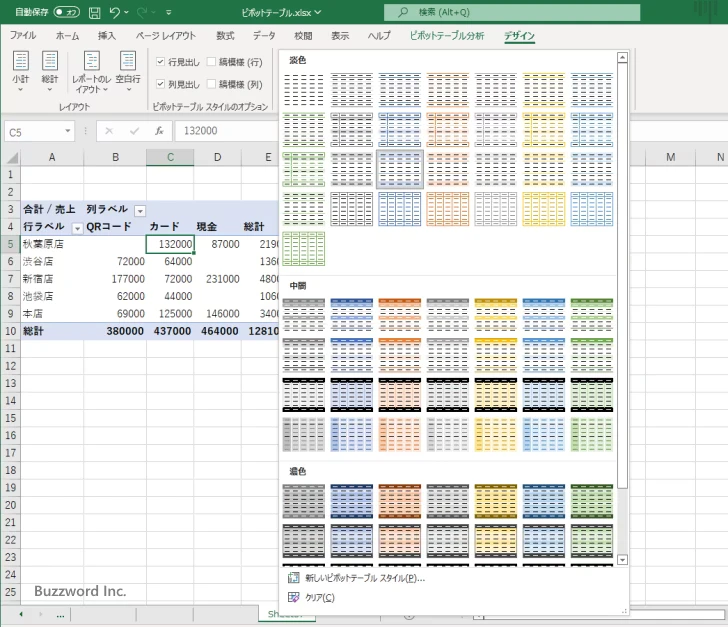Click the style gallery scroll up arrow
The height and width of the screenshot is (627, 728).
click(622, 58)
